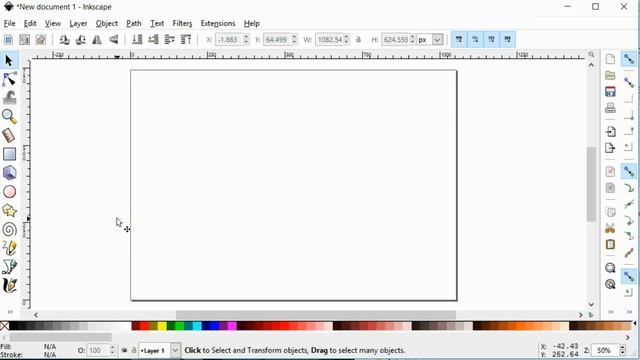Click the opacity O stepper arrows
Image resolution: width=640 pixels, height=360 pixels.
pos(112,351)
